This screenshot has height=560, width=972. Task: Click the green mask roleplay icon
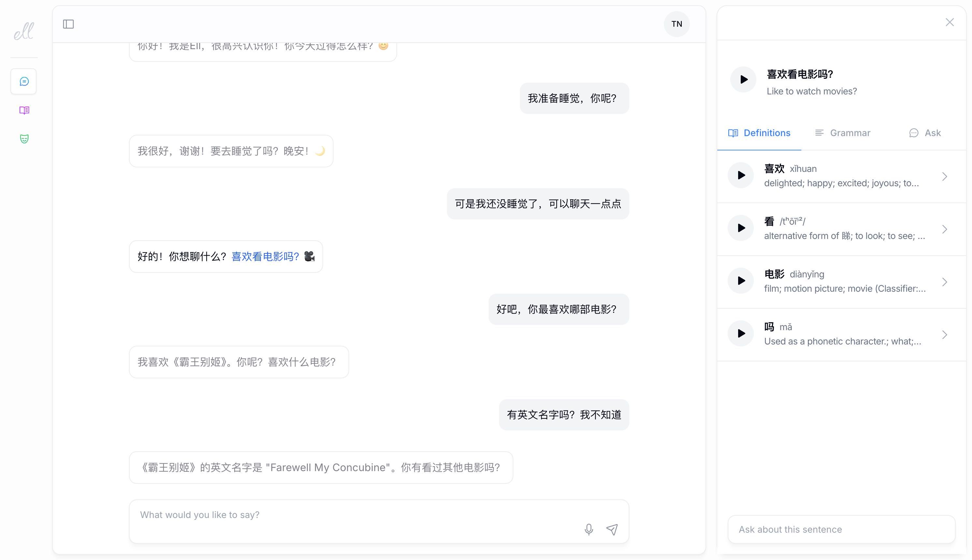tap(24, 139)
